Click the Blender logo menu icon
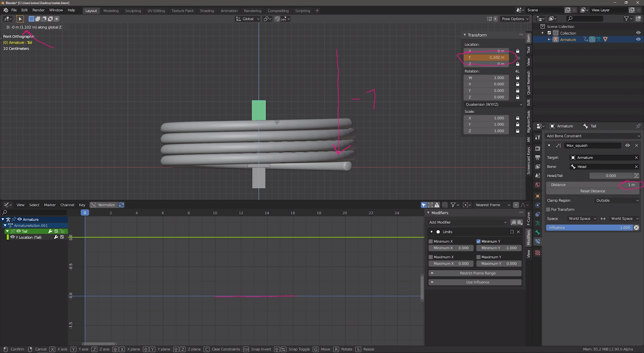 (6, 10)
